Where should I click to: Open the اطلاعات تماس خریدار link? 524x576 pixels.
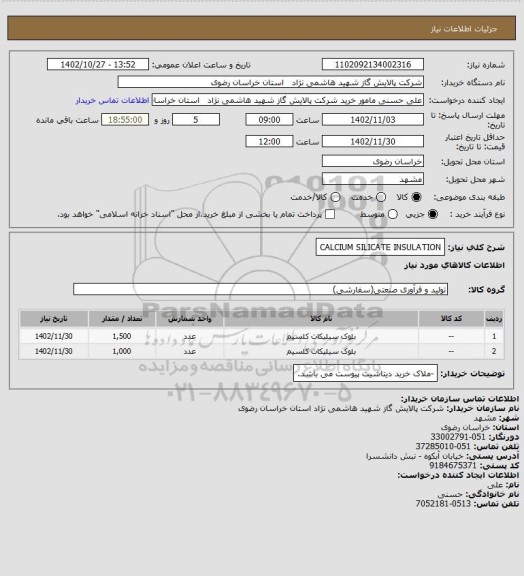coord(112,100)
